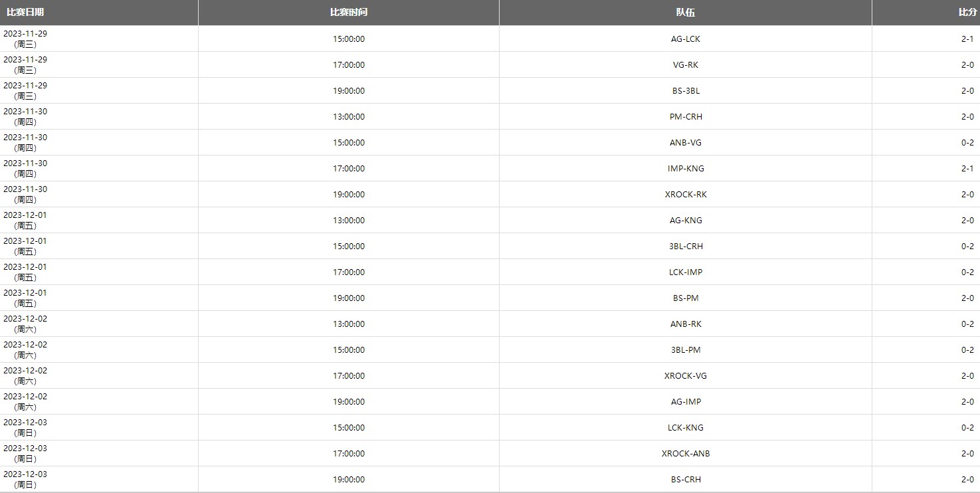Click the 2023-11-30 date in XROCK-RK row
This screenshot has height=493, width=980.
coord(25,189)
